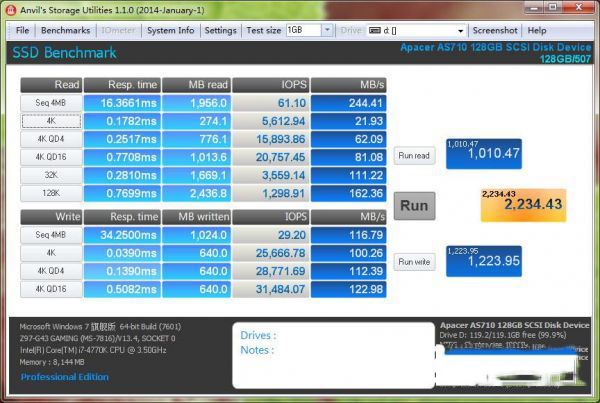Image resolution: width=600 pixels, height=403 pixels.
Task: Click the Run write button
Action: 414,262
